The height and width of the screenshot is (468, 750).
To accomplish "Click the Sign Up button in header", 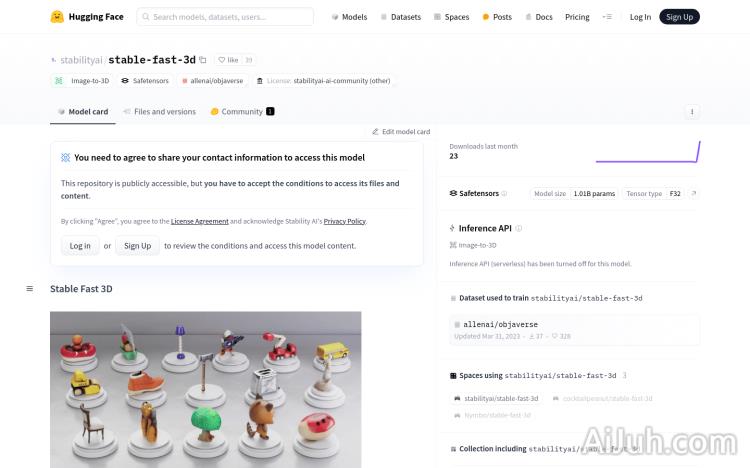I will pos(679,17).
